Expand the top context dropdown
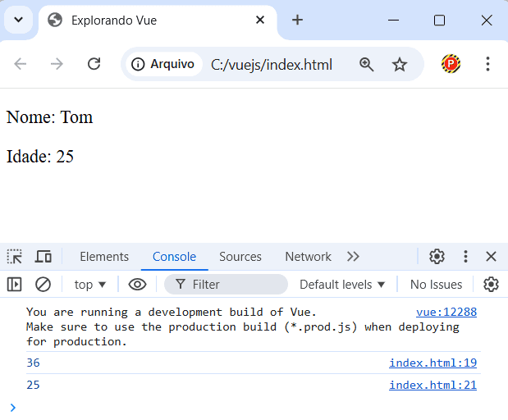The width and height of the screenshot is (508, 420). [x=90, y=285]
